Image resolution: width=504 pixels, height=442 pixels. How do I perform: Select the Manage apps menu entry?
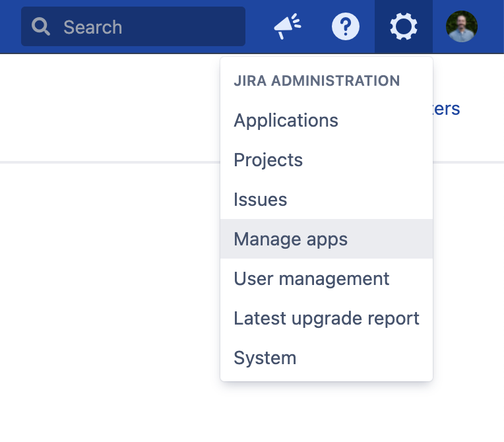pyautogui.click(x=327, y=239)
